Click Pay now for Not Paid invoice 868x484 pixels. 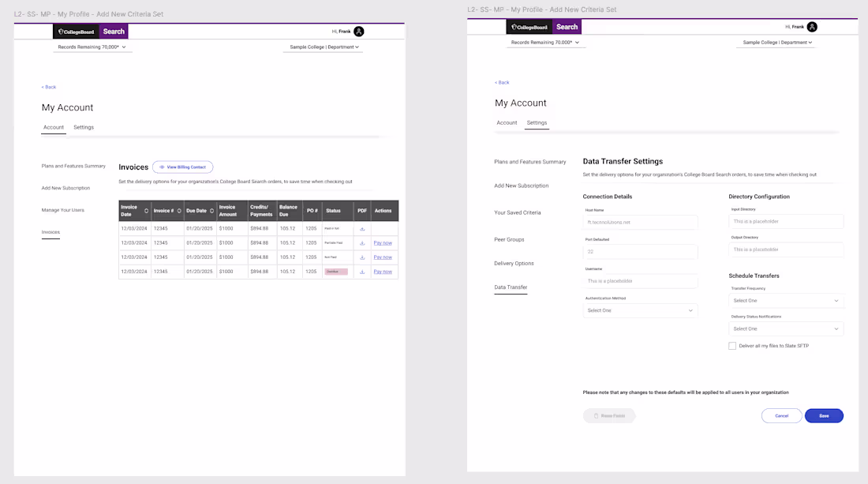(x=383, y=257)
